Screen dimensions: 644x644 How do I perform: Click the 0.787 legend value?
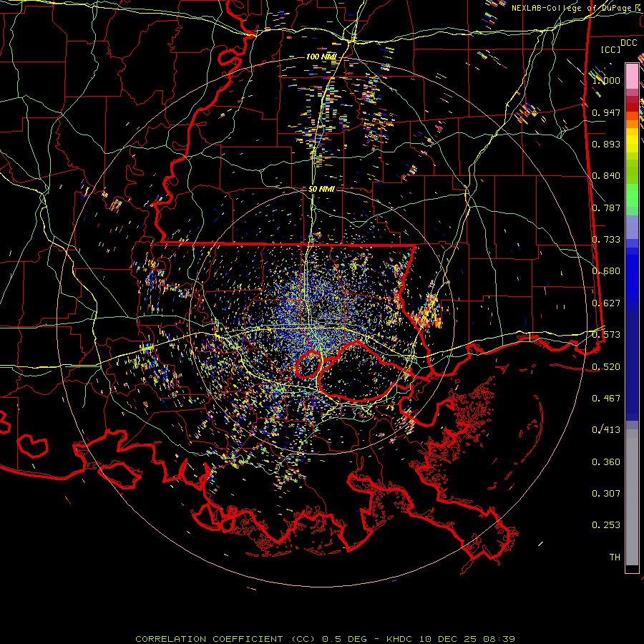pos(606,208)
